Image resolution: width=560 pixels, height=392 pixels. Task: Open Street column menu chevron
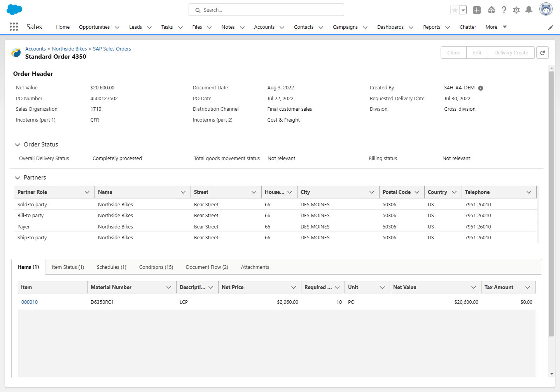point(254,192)
